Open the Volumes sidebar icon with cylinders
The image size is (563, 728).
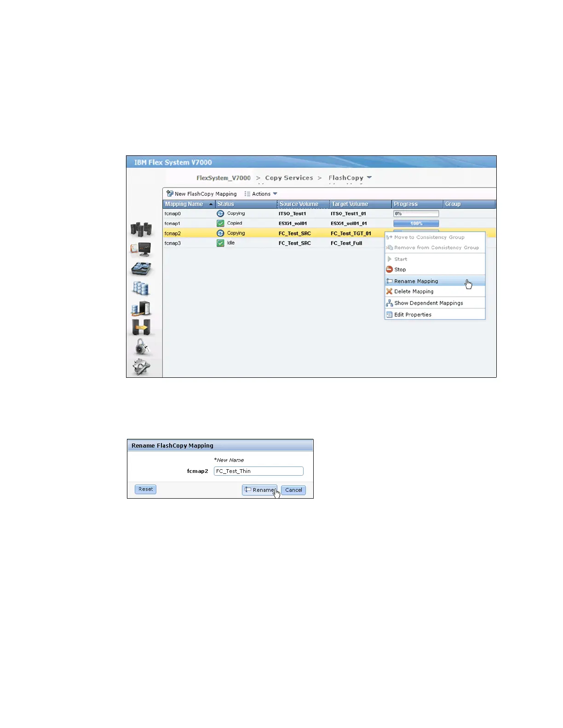tap(141, 288)
